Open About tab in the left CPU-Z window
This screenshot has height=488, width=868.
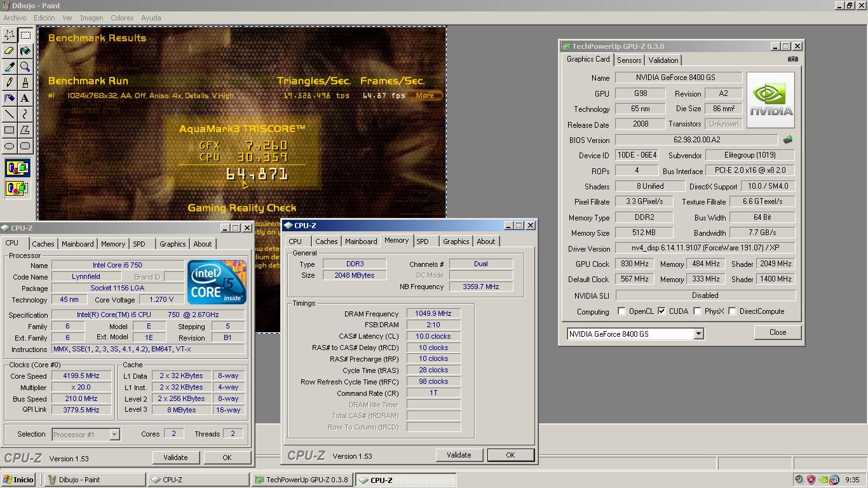coord(203,244)
